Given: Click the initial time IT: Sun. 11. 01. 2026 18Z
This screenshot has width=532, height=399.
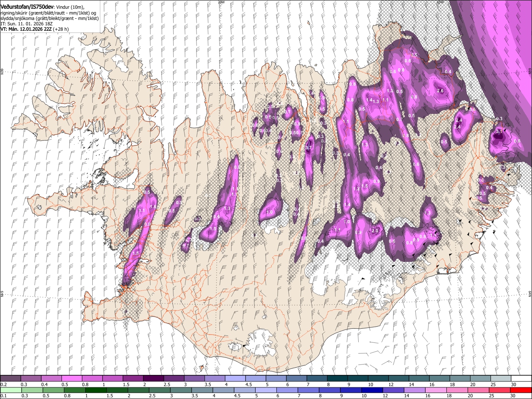Looking at the screenshot, I should coord(27,24).
